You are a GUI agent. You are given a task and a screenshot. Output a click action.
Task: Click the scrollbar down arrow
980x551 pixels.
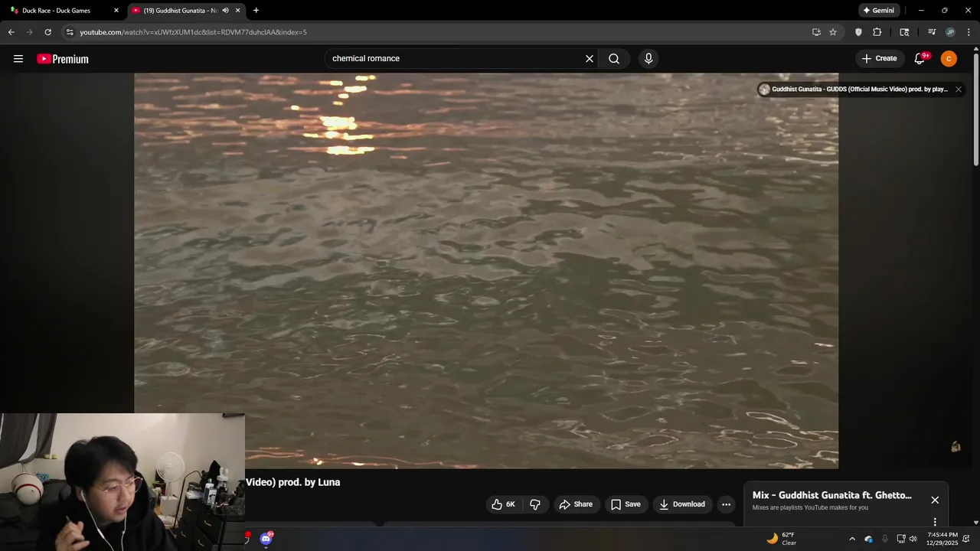click(x=976, y=523)
